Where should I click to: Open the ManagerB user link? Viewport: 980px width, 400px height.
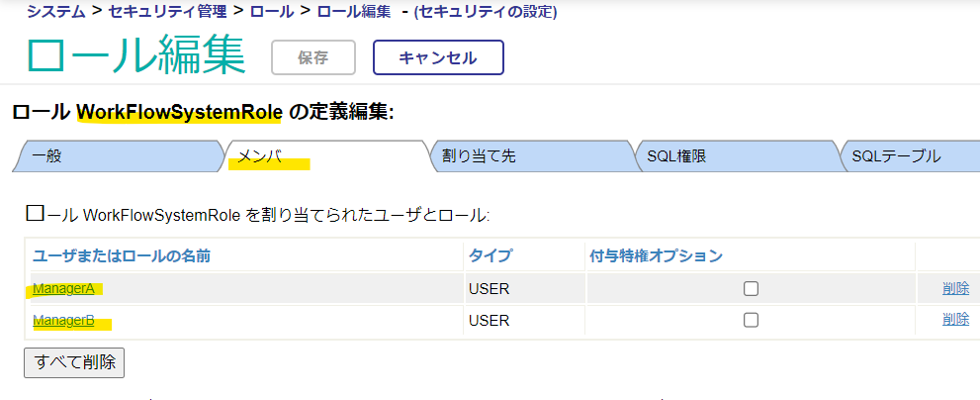point(65,320)
